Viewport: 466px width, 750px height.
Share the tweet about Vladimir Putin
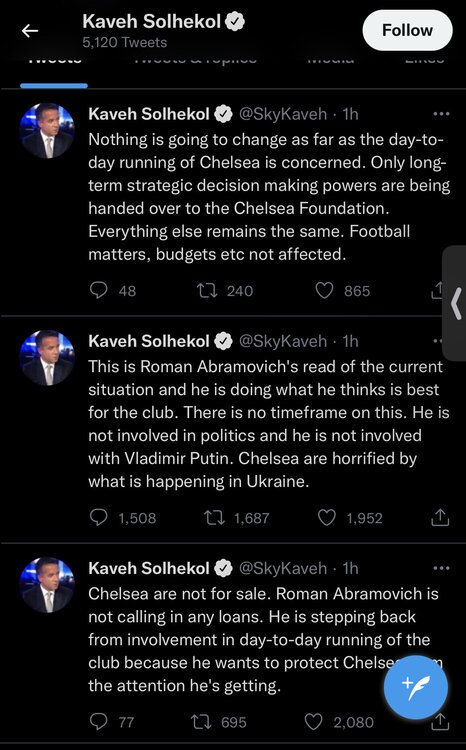tap(440, 517)
